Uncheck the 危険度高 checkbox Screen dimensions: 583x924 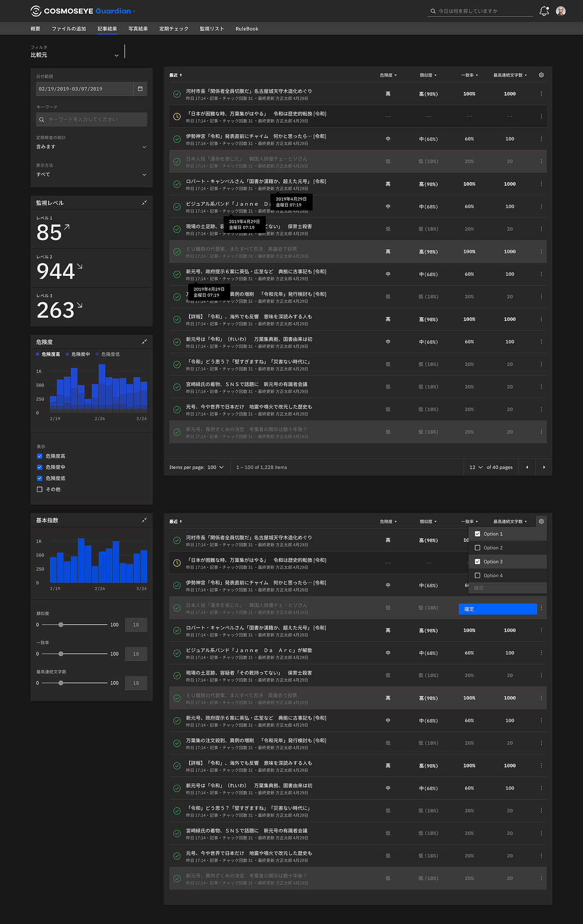[x=40, y=456]
